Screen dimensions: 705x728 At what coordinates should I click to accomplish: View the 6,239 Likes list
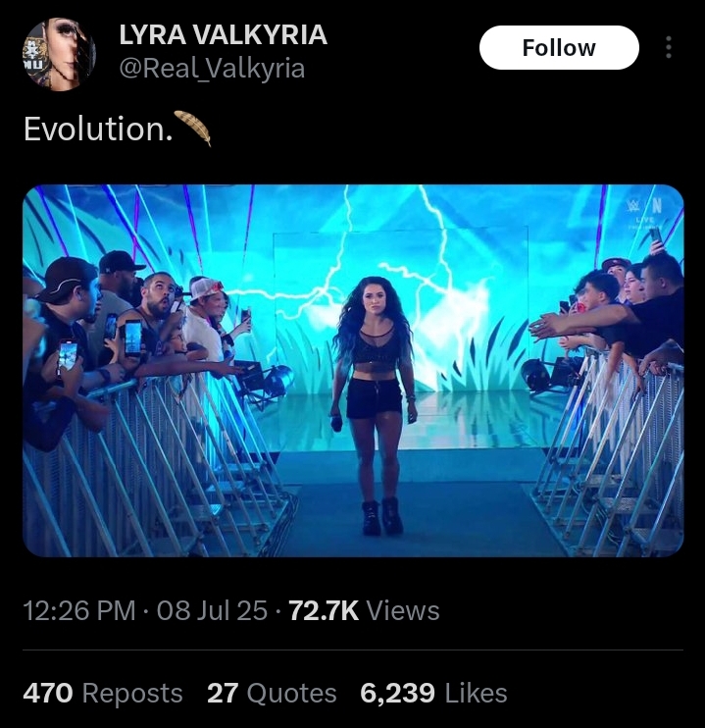[x=433, y=694]
